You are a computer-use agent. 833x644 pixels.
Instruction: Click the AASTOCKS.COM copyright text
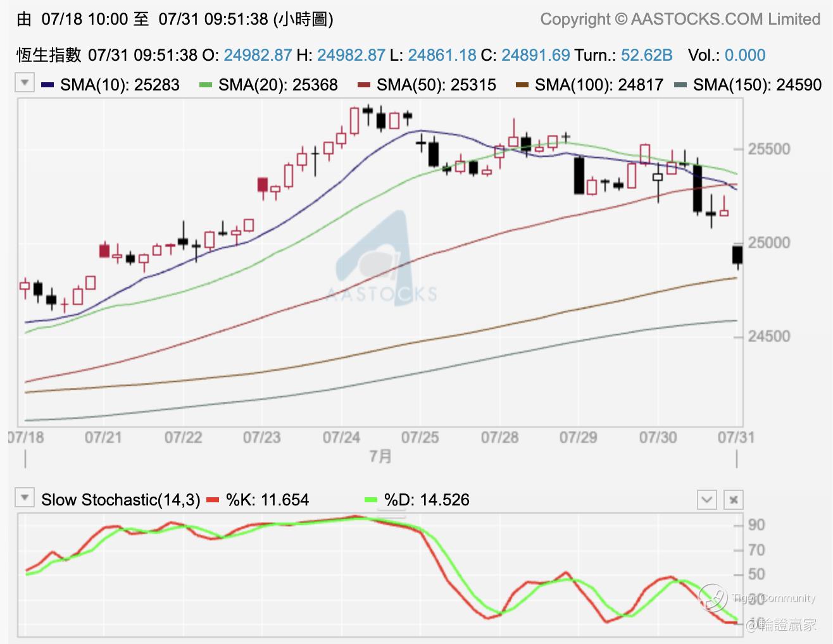[680, 20]
